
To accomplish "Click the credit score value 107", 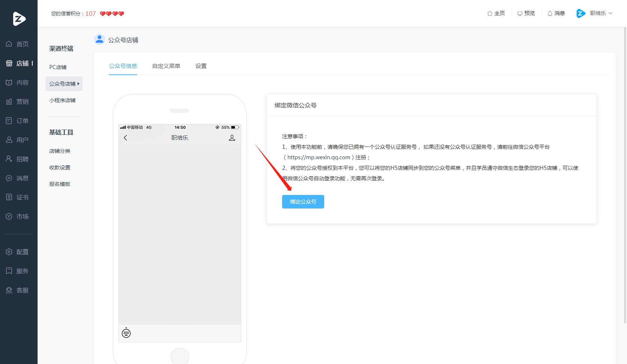I will [91, 14].
